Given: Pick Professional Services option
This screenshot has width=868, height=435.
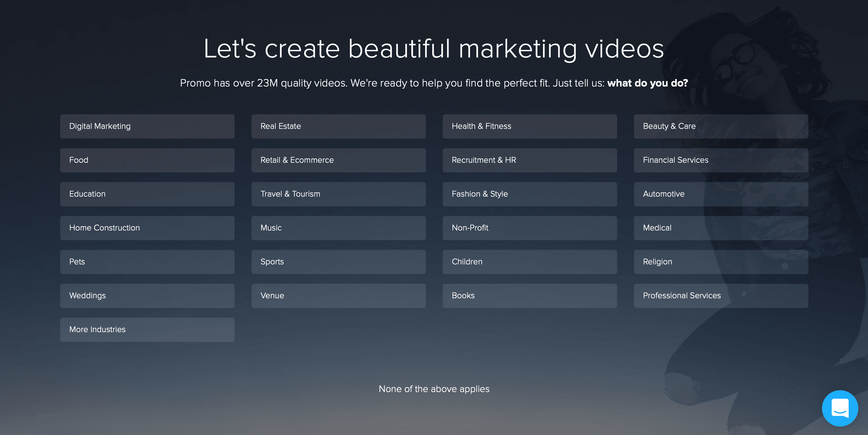Looking at the screenshot, I should 721,296.
